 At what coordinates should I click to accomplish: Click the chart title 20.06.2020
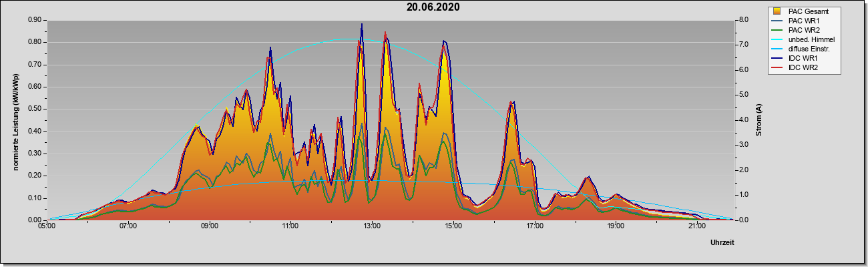pyautogui.click(x=433, y=7)
